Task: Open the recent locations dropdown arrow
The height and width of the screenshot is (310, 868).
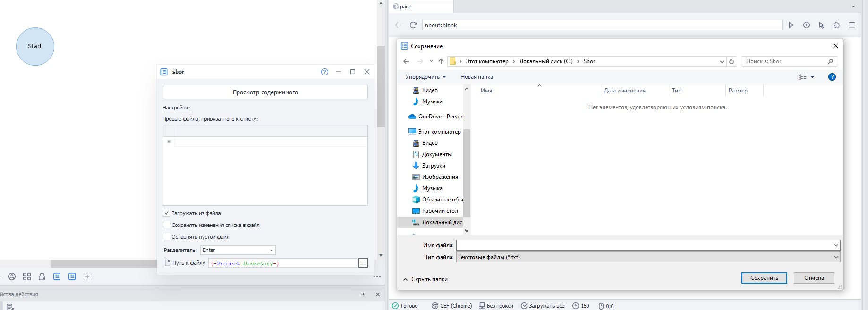Action: click(x=431, y=61)
